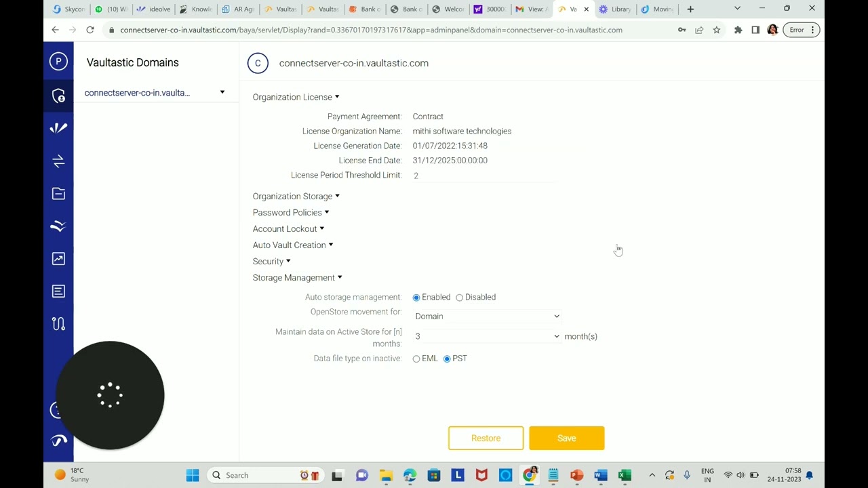The image size is (868, 488).
Task: Collapse the Organization License section
Action: 296,97
